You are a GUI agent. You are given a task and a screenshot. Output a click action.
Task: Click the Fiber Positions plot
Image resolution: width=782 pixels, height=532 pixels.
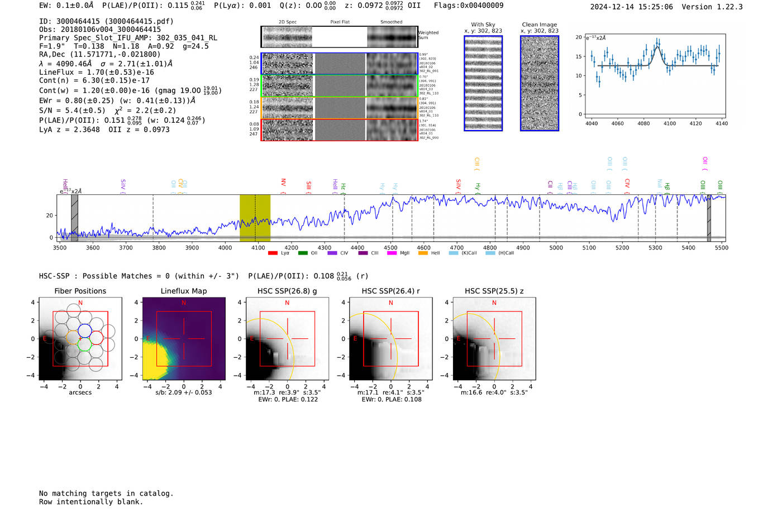tap(80, 338)
